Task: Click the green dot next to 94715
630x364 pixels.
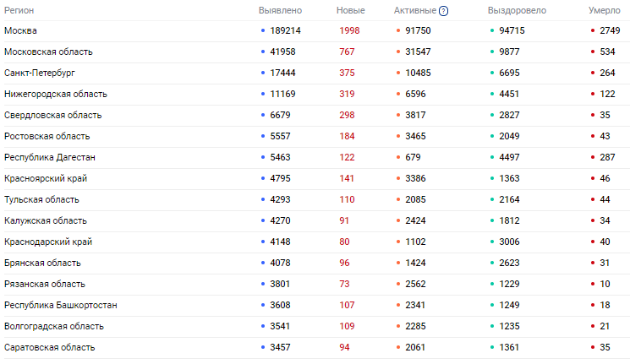Action: tap(492, 30)
